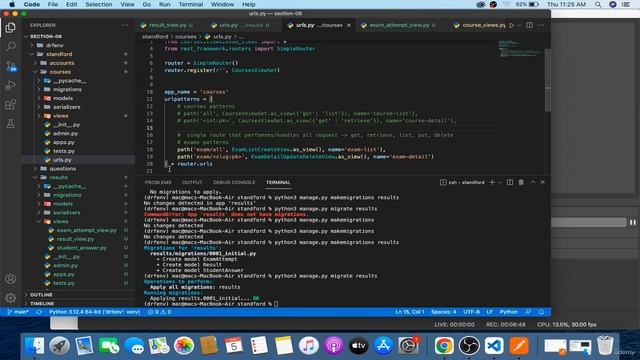The image size is (640, 360).
Task: Open the OUTPUT panel tab
Action: coord(192,182)
